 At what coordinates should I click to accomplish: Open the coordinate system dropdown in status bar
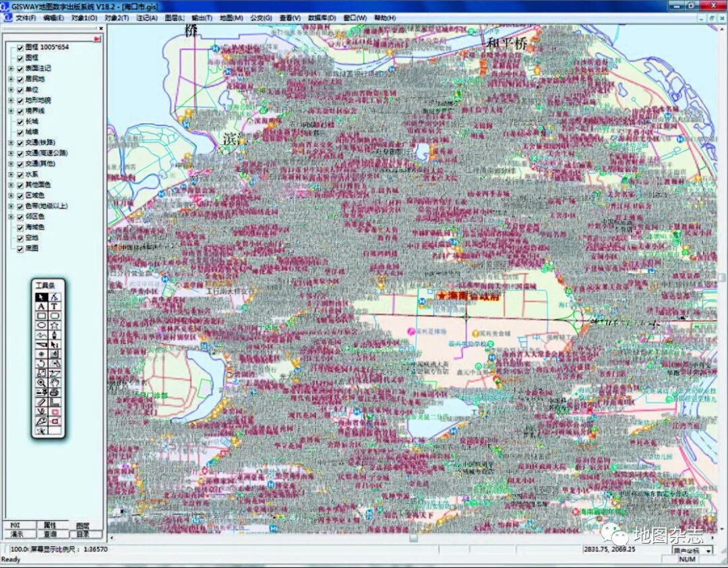tap(708, 550)
